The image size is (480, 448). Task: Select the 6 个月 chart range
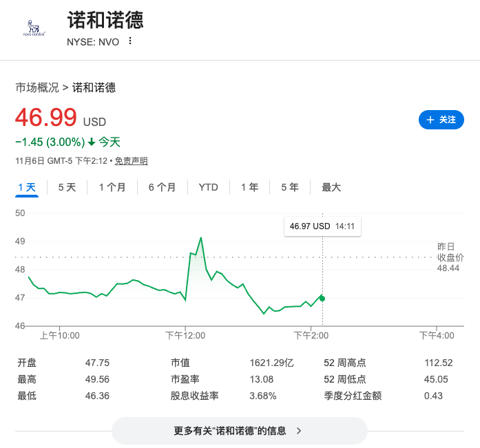pos(162,187)
